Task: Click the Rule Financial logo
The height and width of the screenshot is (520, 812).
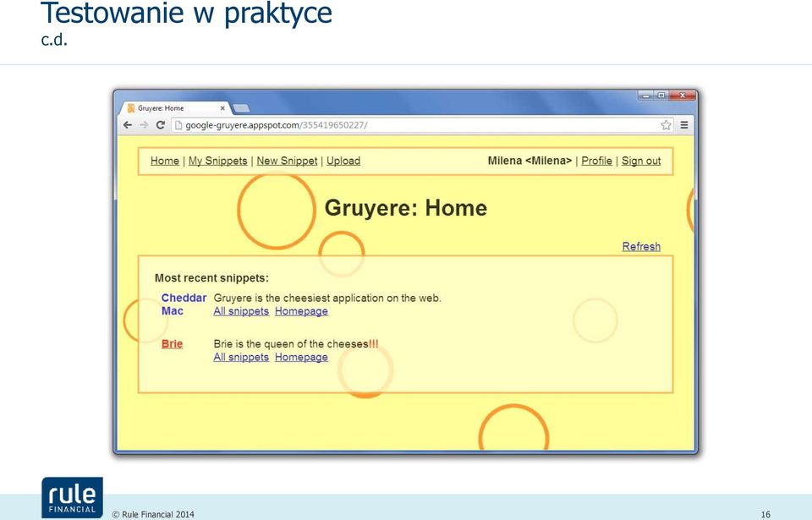Action: [x=73, y=497]
